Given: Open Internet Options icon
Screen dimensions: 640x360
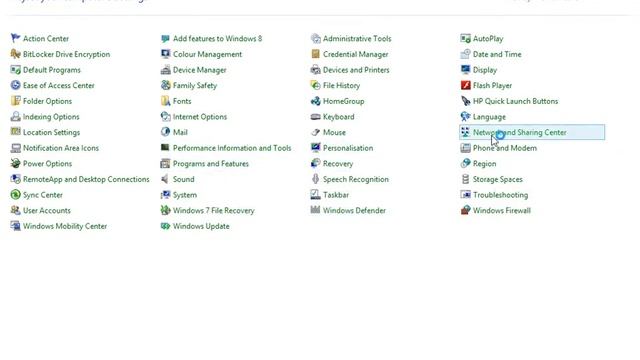Looking at the screenshot, I should 165,117.
